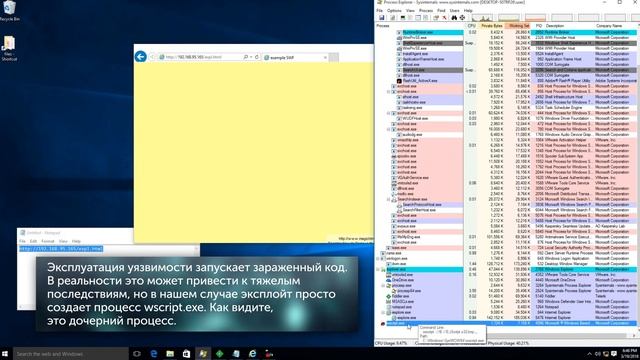This screenshot has height=360, width=640.
Task: Open the Store icon on the taskbar
Action: pos(187,354)
